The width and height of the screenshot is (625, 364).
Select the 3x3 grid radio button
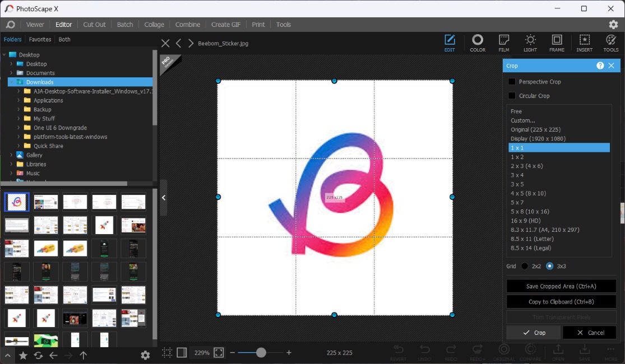(549, 266)
